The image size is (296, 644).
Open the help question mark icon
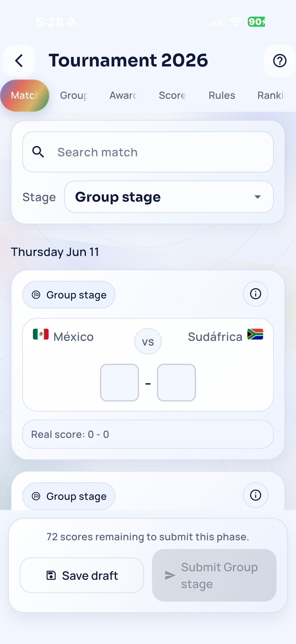(x=280, y=60)
